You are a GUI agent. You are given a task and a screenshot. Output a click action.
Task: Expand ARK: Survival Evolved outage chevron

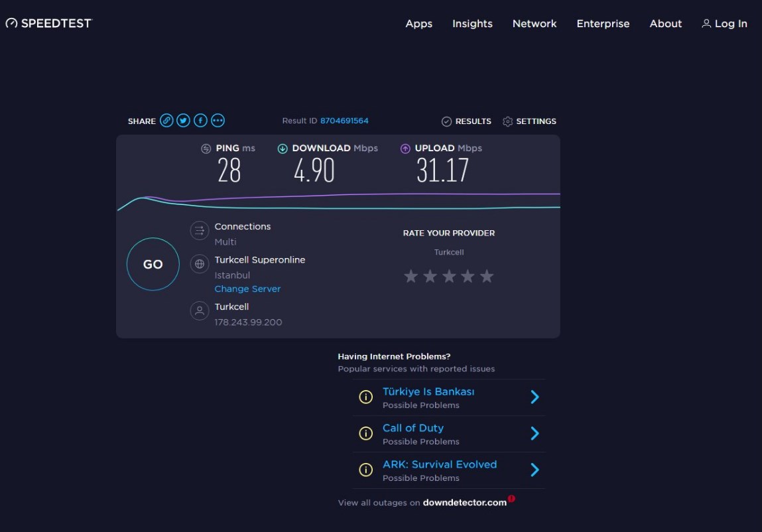[x=535, y=469]
